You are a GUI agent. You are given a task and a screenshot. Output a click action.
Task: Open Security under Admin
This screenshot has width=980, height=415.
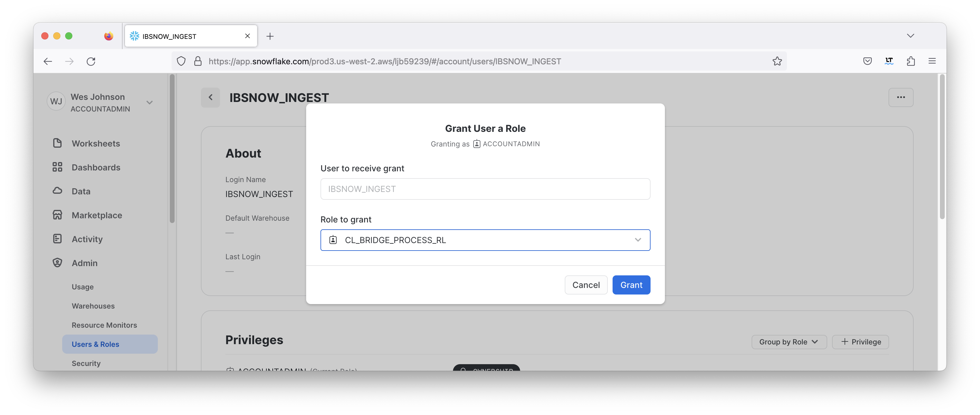(x=86, y=363)
